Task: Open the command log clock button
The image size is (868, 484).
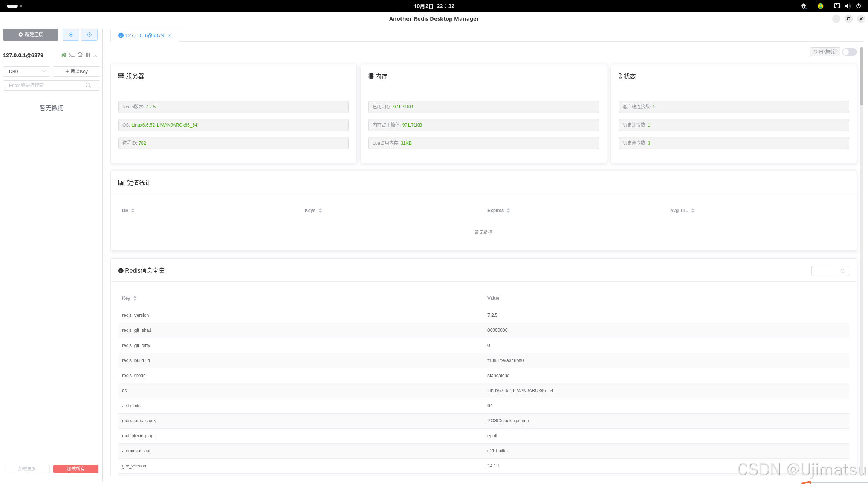Action: click(x=89, y=35)
